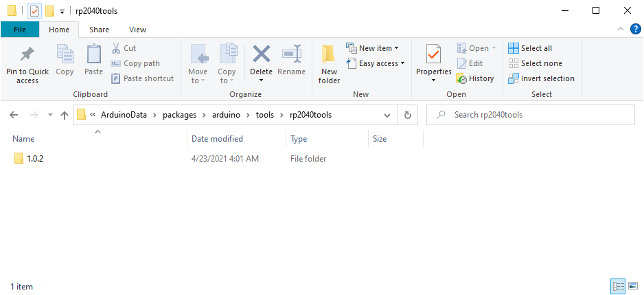644x295 pixels.
Task: Switch to the Home tab
Action: coord(59,30)
